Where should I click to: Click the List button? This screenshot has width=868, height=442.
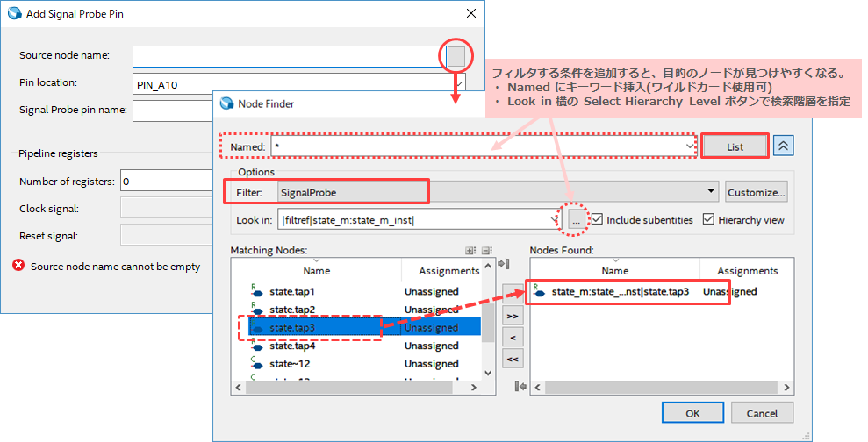pos(735,146)
